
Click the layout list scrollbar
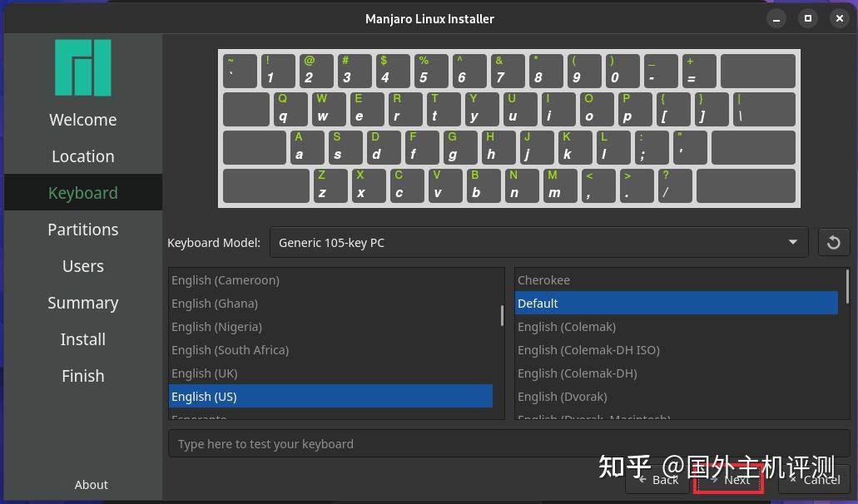(x=501, y=314)
